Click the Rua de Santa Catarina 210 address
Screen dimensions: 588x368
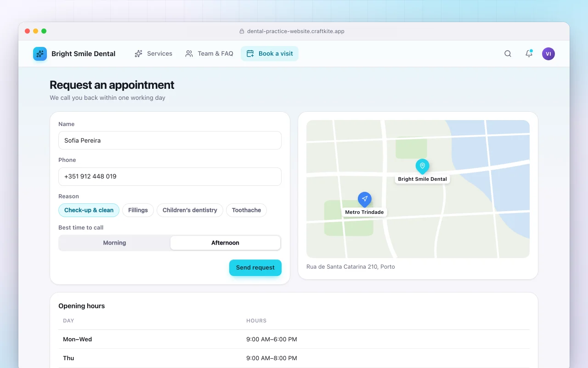(x=351, y=267)
